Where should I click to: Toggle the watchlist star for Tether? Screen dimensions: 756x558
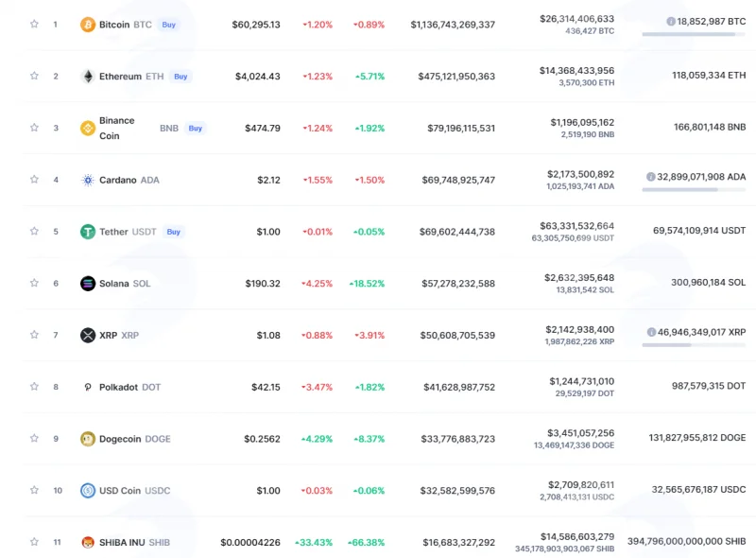point(34,231)
